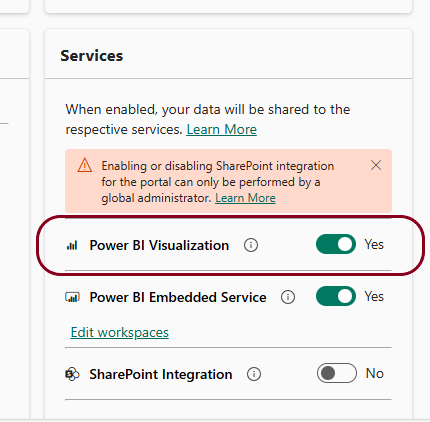Click the No label beside SharePoint Integration
This screenshot has height=422, width=430.
(375, 373)
